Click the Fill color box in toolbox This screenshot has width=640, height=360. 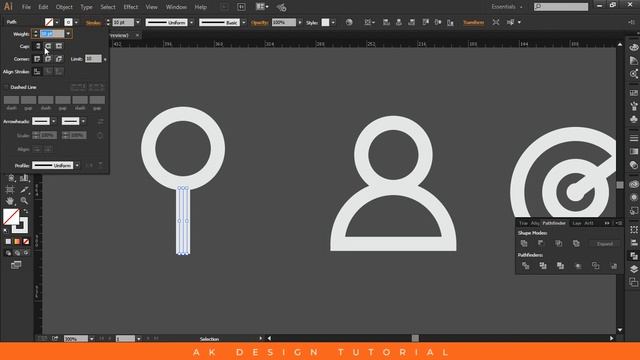coord(11,217)
